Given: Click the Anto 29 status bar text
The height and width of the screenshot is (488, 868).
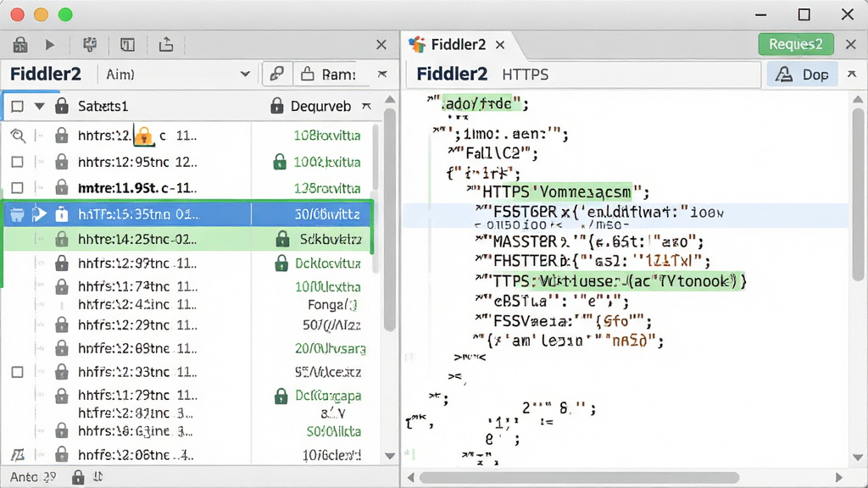Looking at the screenshot, I should point(33,477).
